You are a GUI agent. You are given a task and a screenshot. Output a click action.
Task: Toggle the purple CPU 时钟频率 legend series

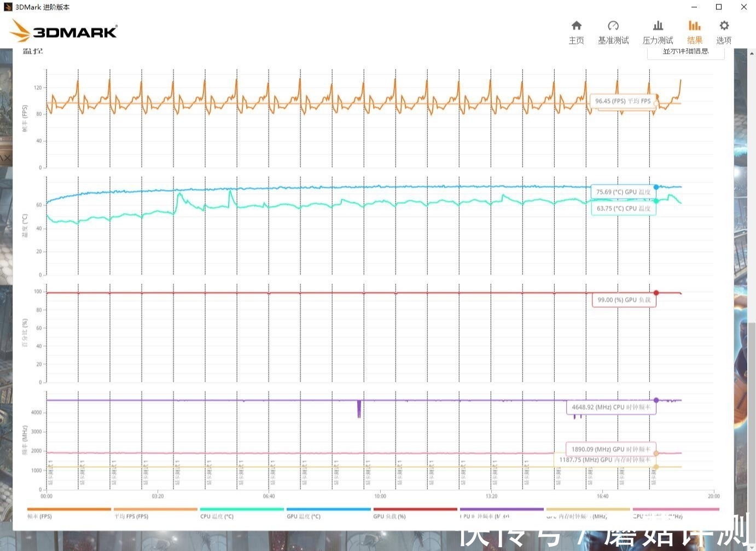(x=502, y=513)
